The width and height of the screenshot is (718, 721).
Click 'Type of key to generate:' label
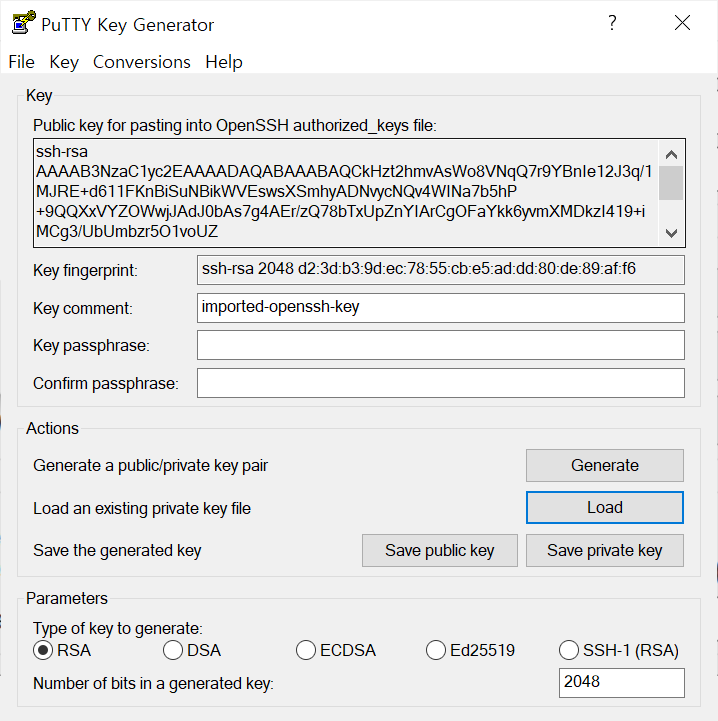coord(118,629)
